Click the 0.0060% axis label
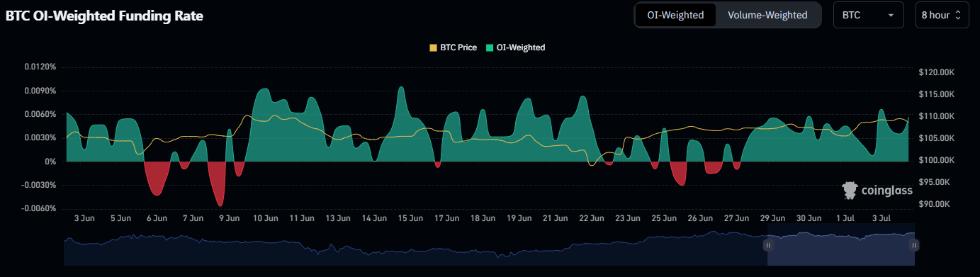This screenshot has height=277, width=980. coord(40,114)
